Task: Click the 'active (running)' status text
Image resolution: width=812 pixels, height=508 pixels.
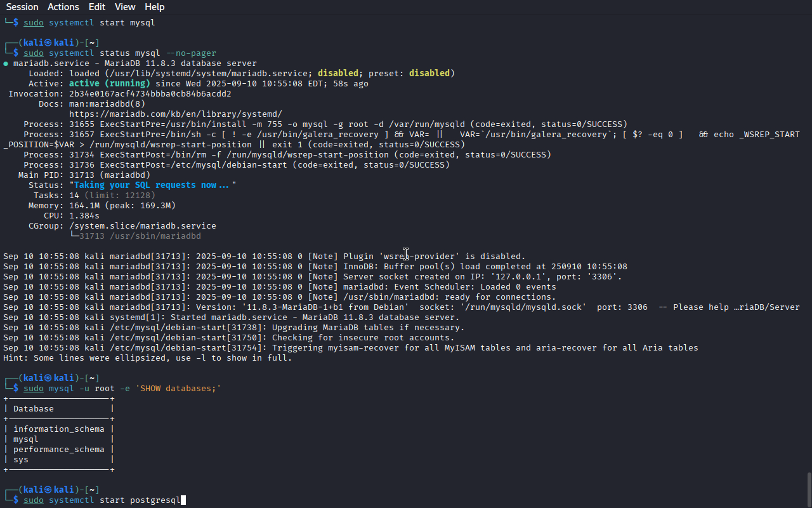Action: click(110, 84)
